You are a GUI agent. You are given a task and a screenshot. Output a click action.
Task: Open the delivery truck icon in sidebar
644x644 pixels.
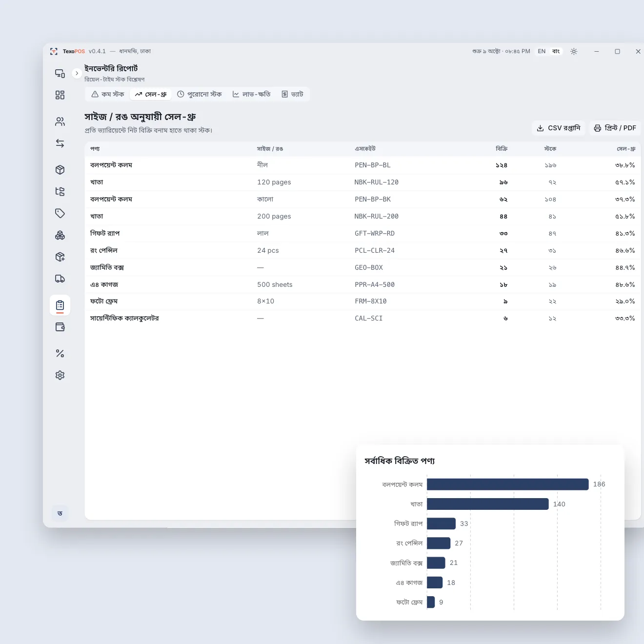coord(60,279)
